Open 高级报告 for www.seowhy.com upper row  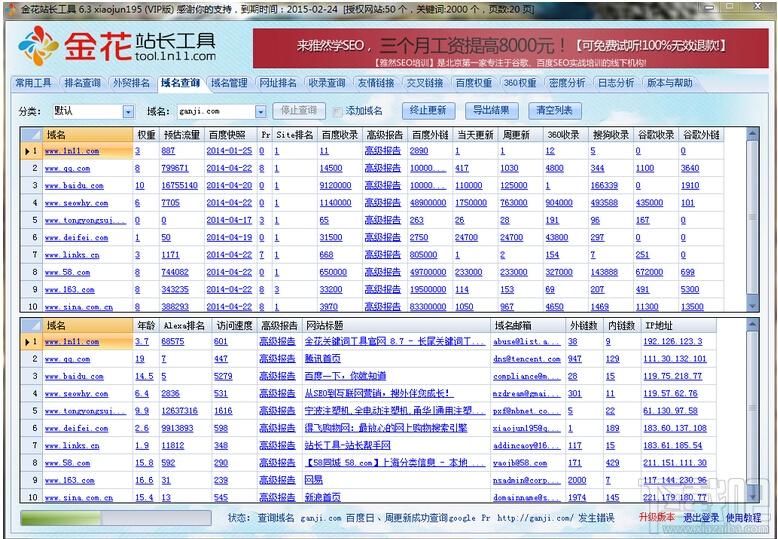(383, 202)
